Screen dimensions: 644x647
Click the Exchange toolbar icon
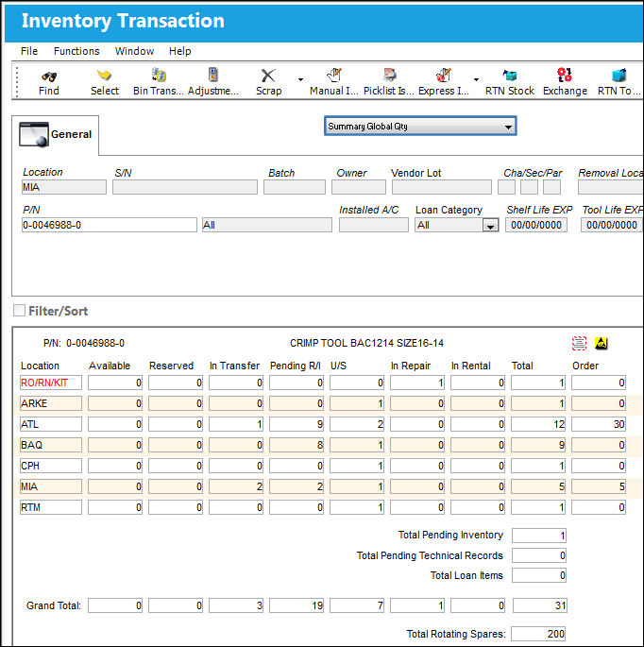point(565,76)
